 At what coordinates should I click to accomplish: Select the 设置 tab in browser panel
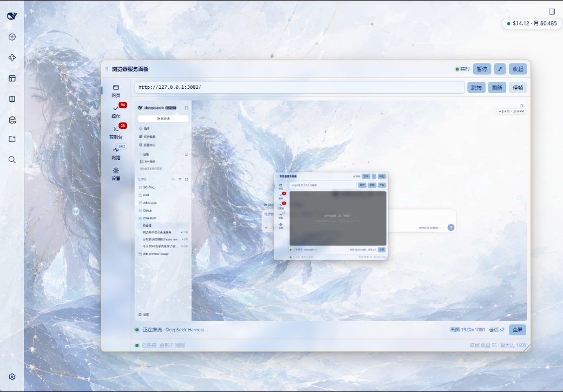(116, 174)
